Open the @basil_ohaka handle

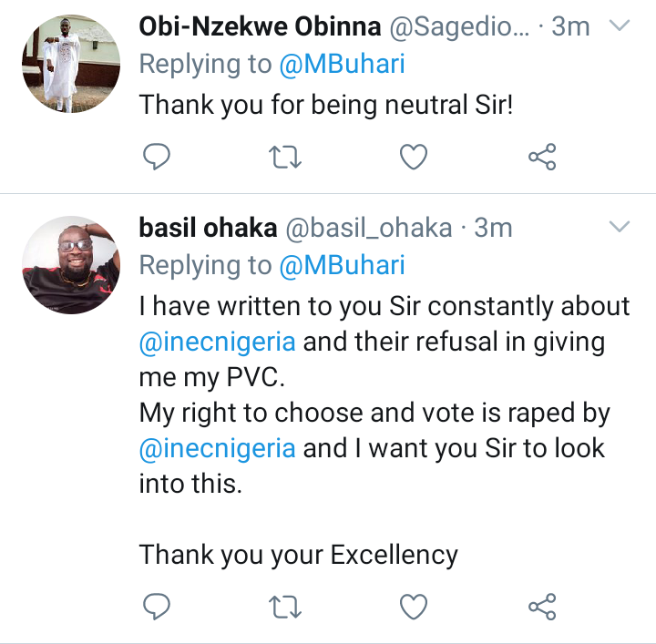pyautogui.click(x=369, y=229)
